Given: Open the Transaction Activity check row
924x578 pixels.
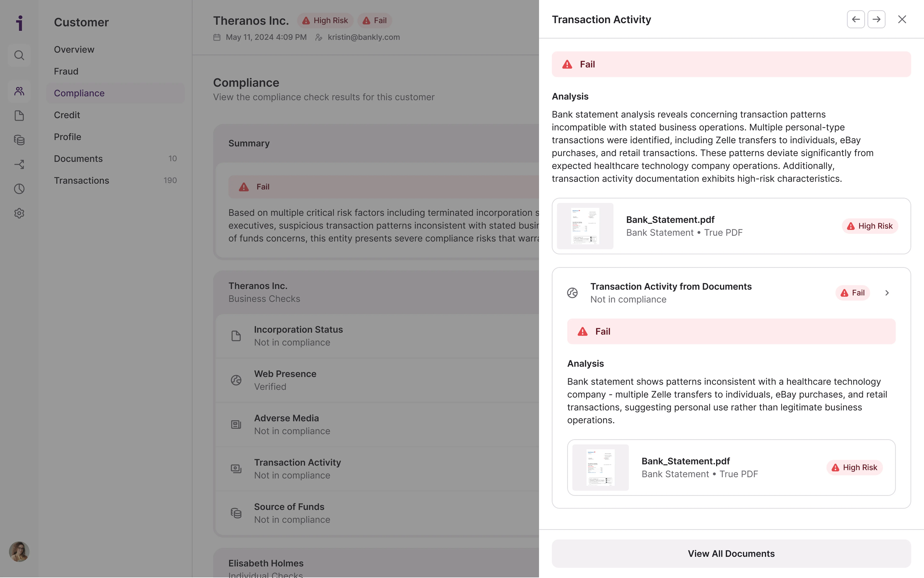Looking at the screenshot, I should (377, 469).
